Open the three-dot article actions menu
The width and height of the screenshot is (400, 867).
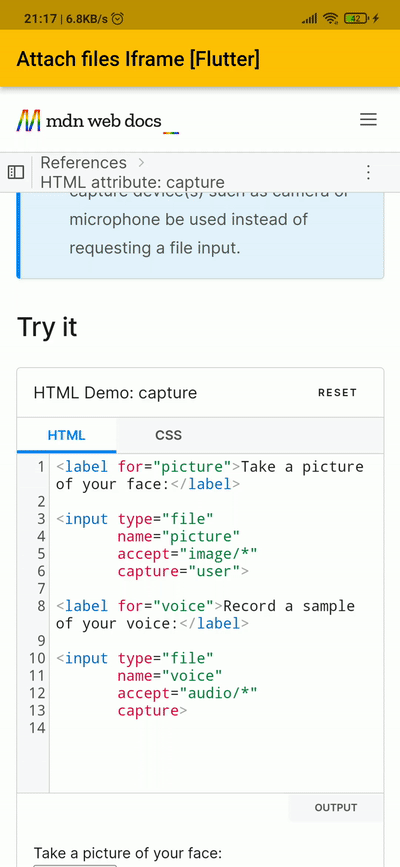368,173
